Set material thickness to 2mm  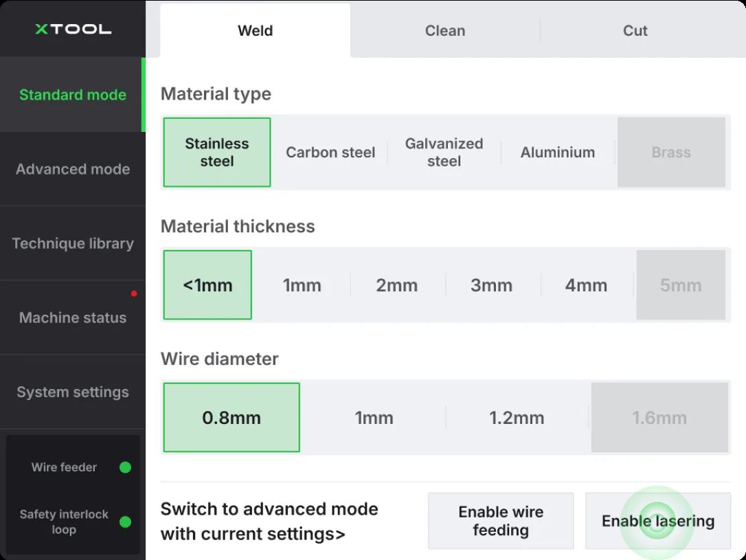tap(397, 285)
